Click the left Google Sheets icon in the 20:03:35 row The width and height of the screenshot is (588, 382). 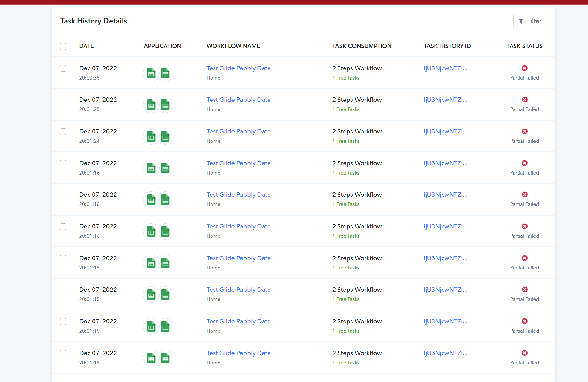click(x=151, y=73)
